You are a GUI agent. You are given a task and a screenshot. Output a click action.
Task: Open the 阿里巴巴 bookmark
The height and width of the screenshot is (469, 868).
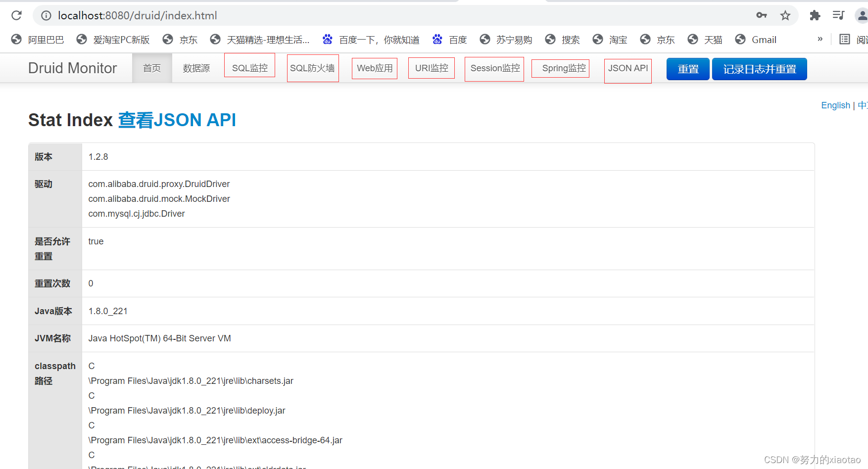coord(38,40)
